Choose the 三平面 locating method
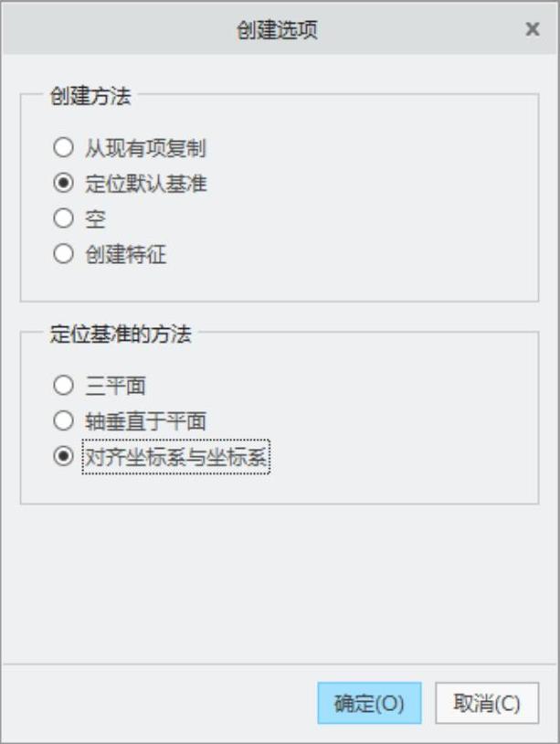560x744 pixels. coord(63,386)
